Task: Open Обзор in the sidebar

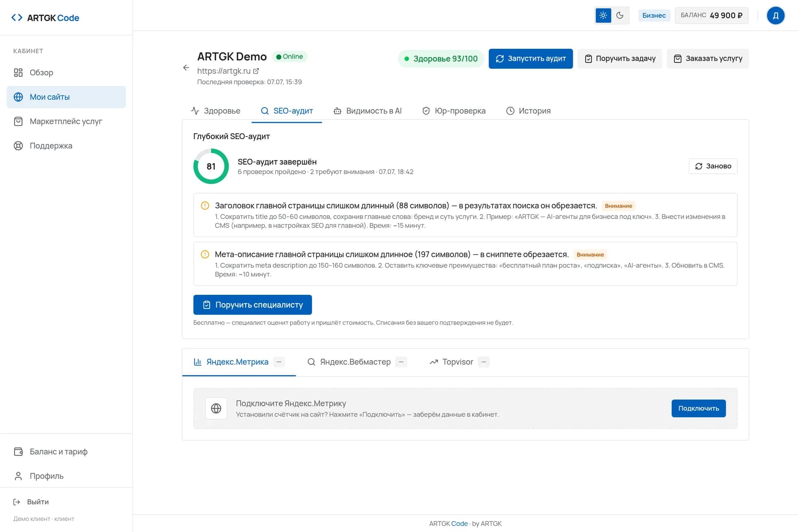Action: tap(66, 72)
